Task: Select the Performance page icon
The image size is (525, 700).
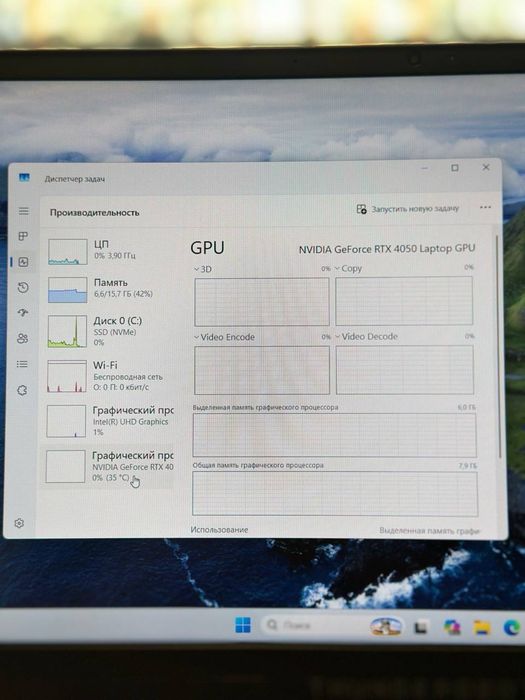Action: click(23, 262)
